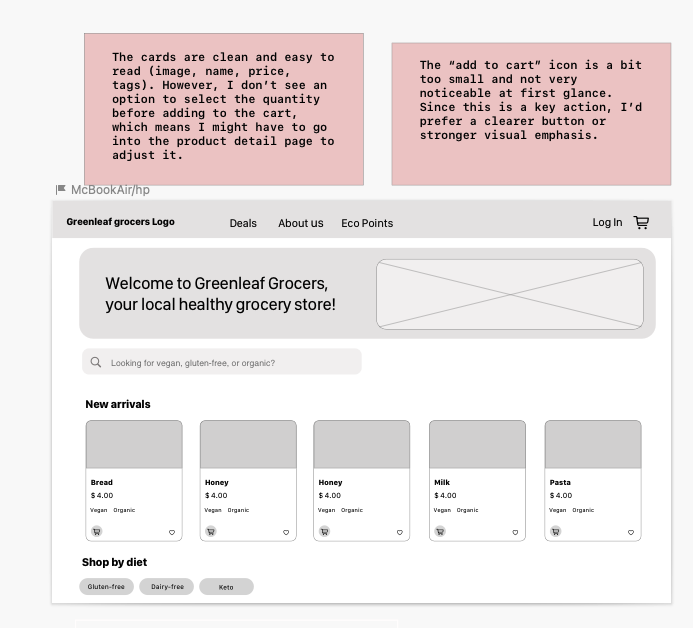Toggle the Keto diet filter chip
The height and width of the screenshot is (628, 693).
(226, 587)
